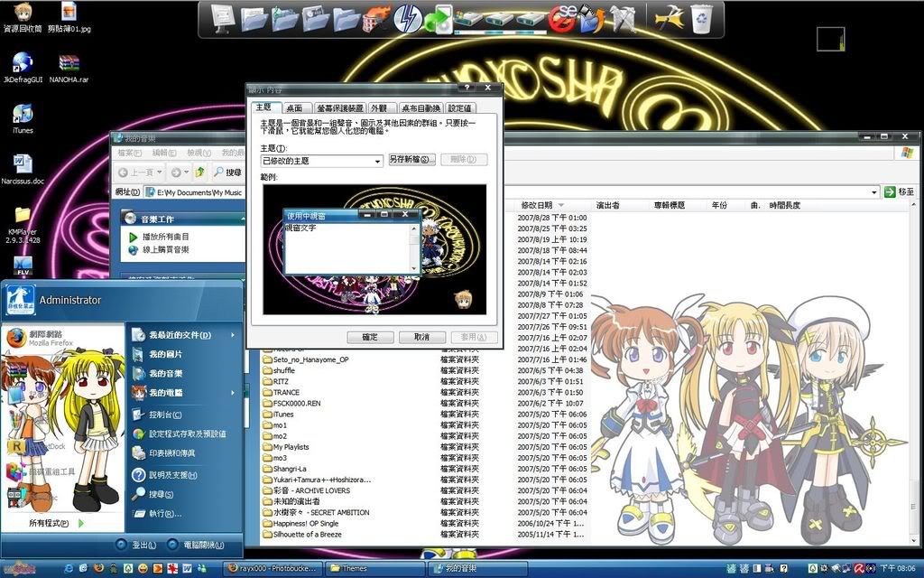924x578 pixels.
Task: Click the help question mark in display dialog titlebar
Action: tap(467, 88)
